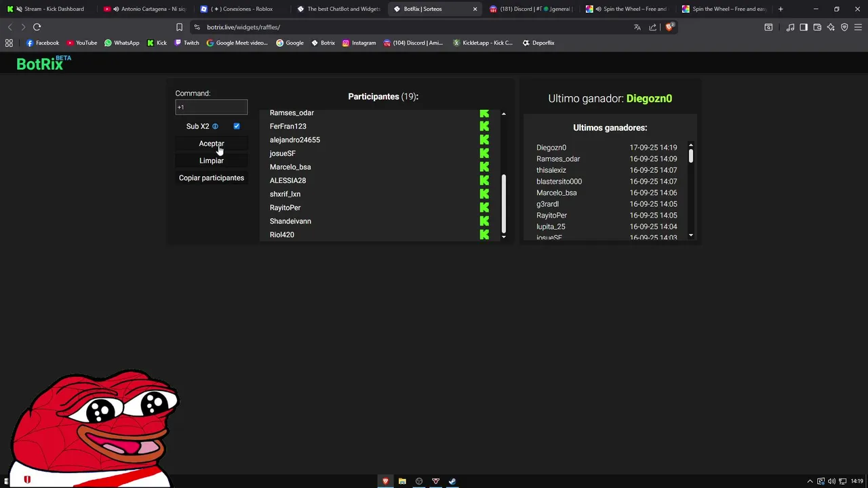This screenshot has height=488, width=868.
Task: Switch to Antonio Cartagena YouTube tab
Action: 146,9
